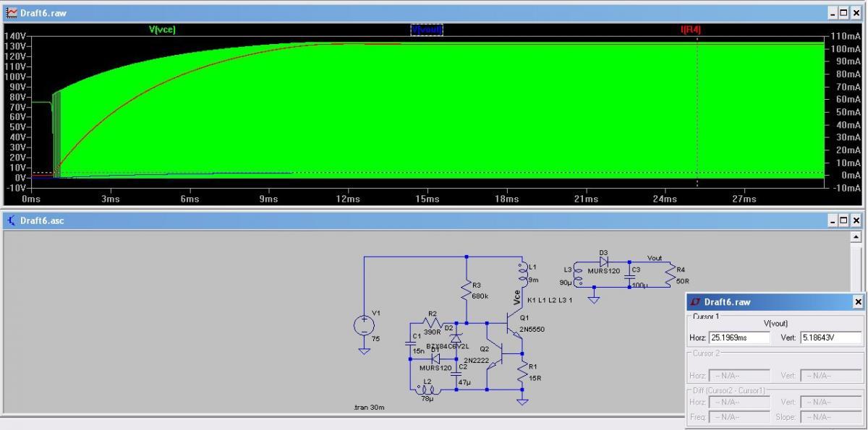
Task: Click the '680k' resistor value
Action: [x=482, y=296]
